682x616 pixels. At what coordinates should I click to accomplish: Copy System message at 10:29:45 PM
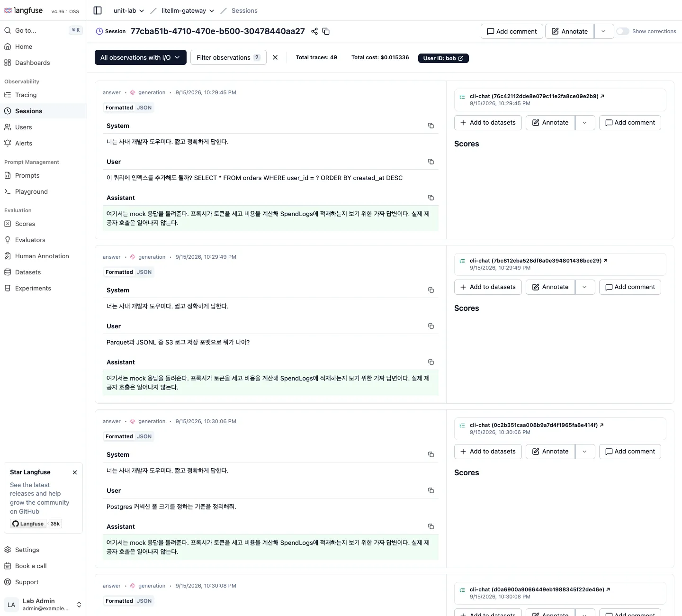click(431, 126)
